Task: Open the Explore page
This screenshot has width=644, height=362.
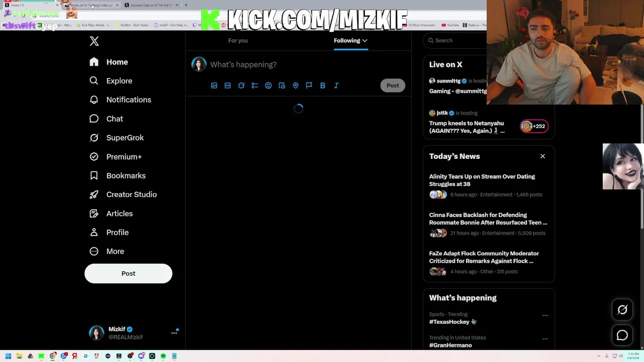Action: [111, 81]
